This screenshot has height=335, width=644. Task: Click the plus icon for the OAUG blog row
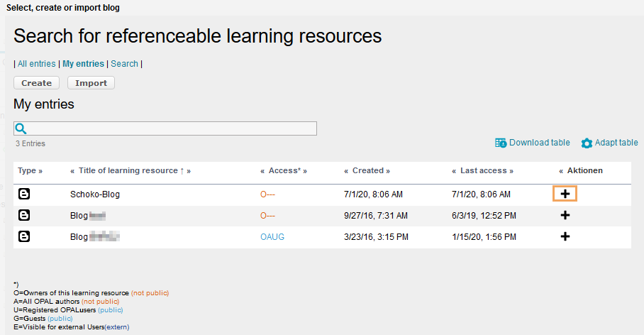coord(565,236)
